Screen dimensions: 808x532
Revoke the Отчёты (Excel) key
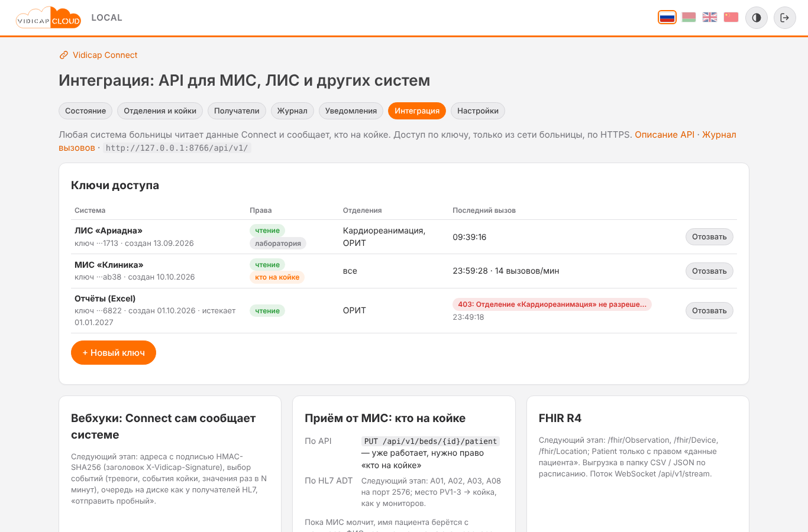point(709,311)
